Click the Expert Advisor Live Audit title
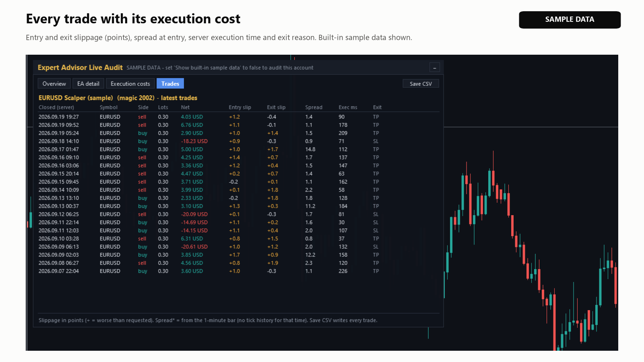The image size is (644, 362). [80, 68]
